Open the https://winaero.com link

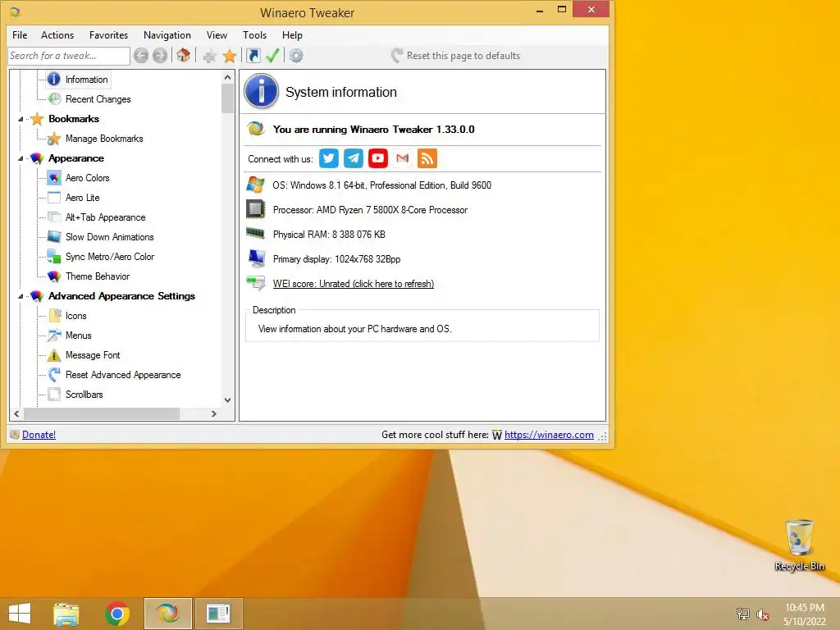[x=549, y=435]
